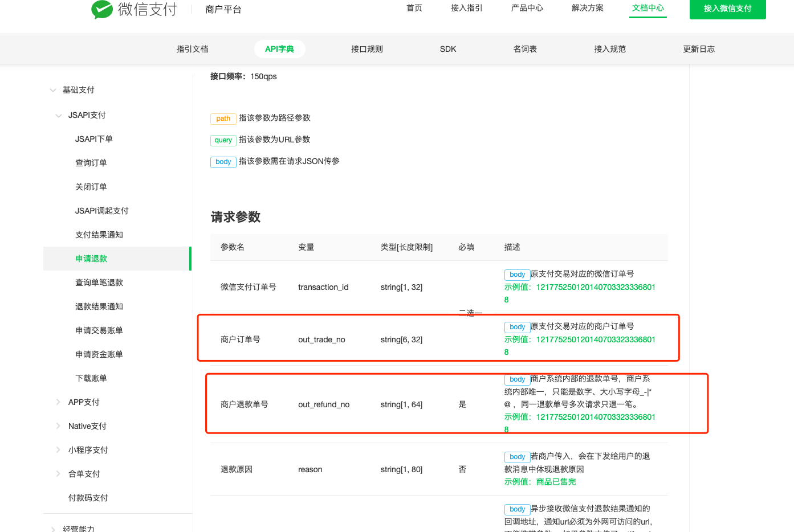The width and height of the screenshot is (794, 532).
Task: Expand the 经营能力 section chevron
Action: point(53,529)
